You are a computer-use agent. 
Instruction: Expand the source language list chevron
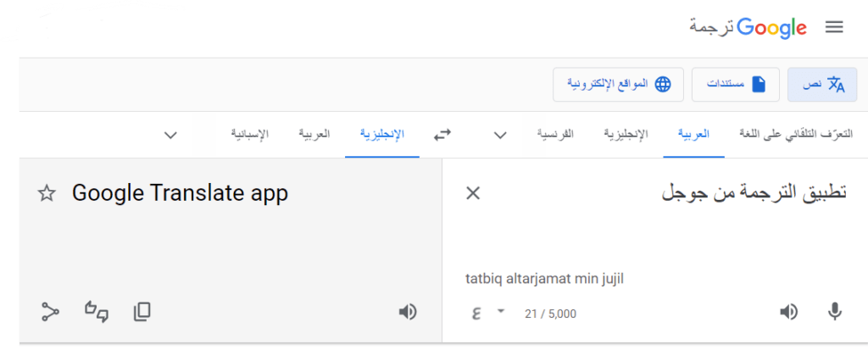tap(500, 135)
